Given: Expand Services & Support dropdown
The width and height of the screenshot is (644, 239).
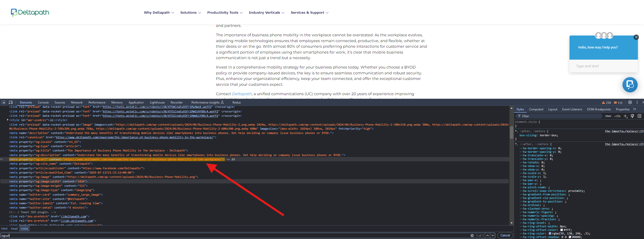Looking at the screenshot, I should [309, 12].
